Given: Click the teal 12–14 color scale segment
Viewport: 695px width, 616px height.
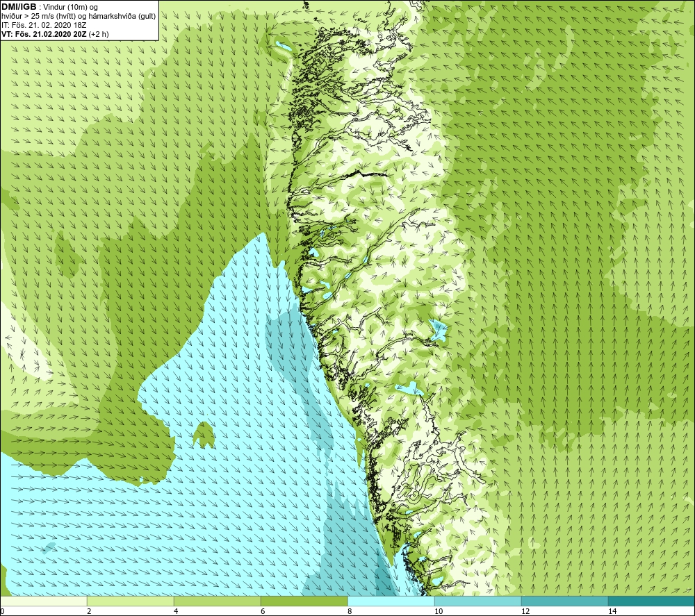Looking at the screenshot, I should pyautogui.click(x=564, y=601).
